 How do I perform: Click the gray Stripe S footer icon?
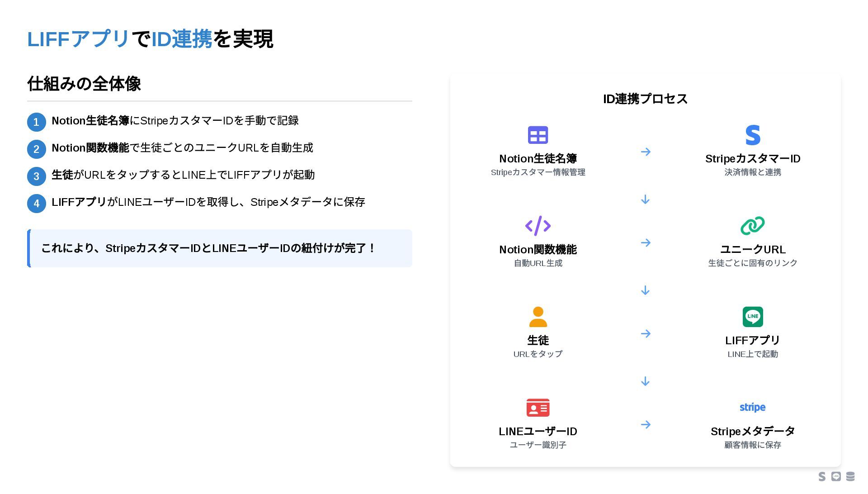[x=822, y=476]
